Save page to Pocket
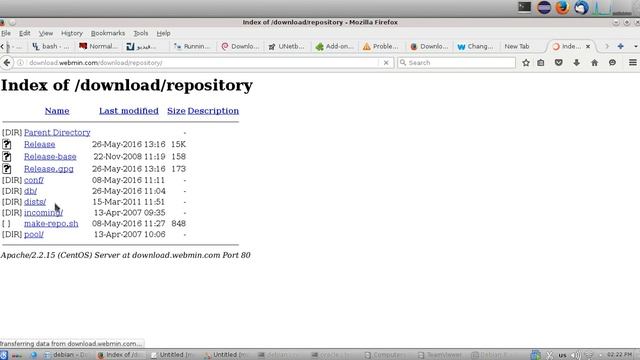Image resolution: width=640 pixels, height=360 pixels. (558, 63)
